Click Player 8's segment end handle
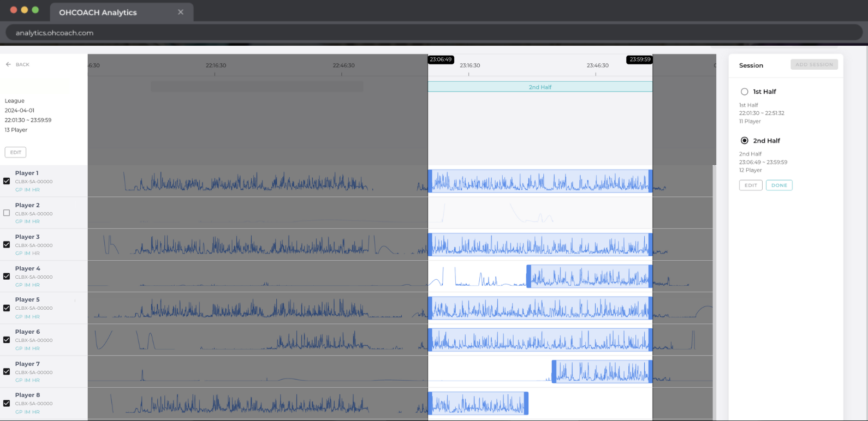 [x=526, y=403]
